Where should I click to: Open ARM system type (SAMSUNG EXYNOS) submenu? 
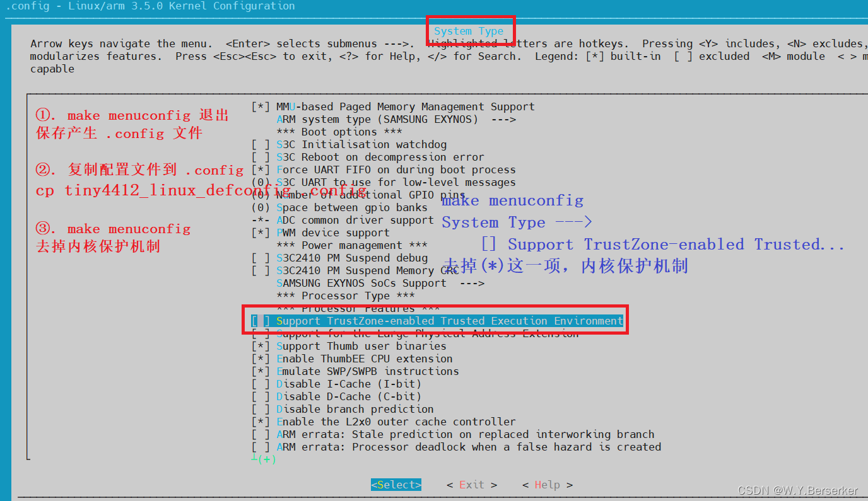tap(396, 119)
